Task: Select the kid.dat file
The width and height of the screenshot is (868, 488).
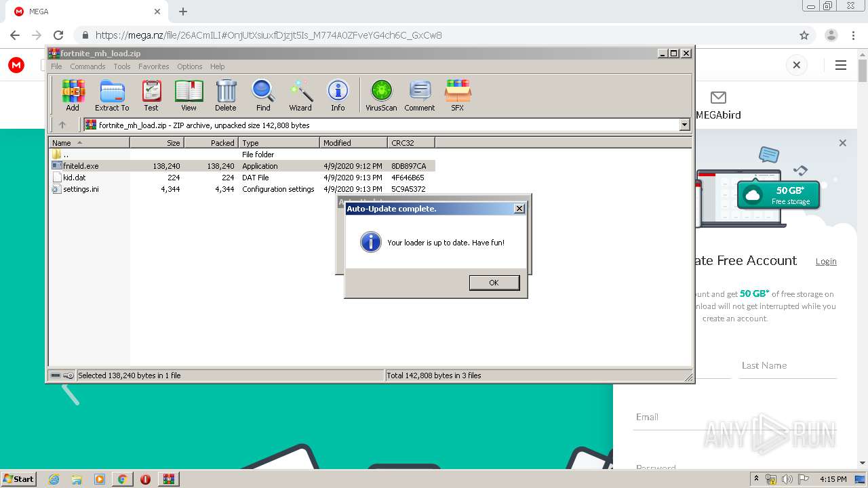Action: 75,178
